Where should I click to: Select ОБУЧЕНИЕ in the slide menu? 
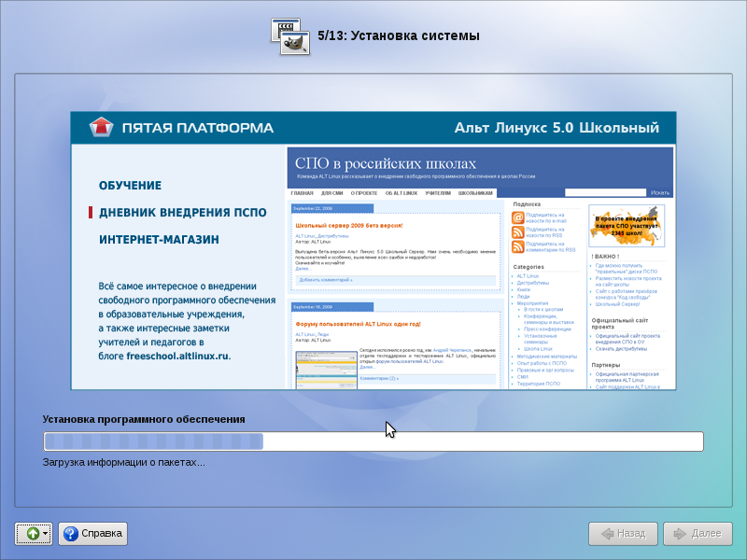coord(130,186)
